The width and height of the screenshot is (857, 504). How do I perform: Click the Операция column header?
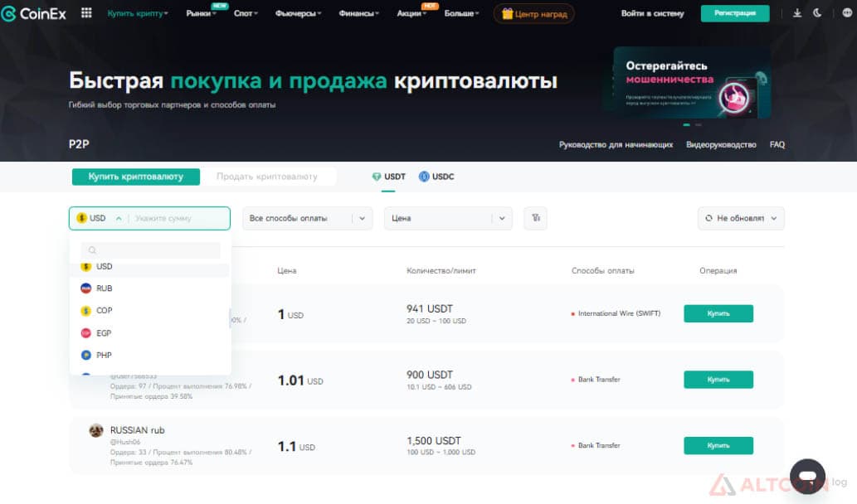point(718,271)
